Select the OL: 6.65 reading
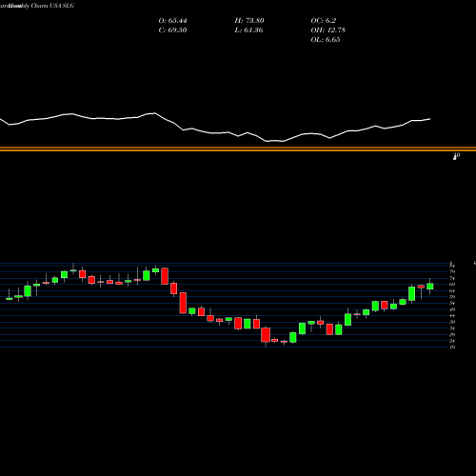Screen dimensions: 476x476 click(326, 40)
